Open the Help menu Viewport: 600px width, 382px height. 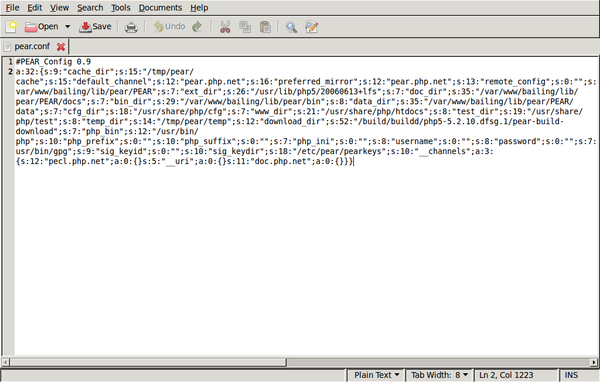coord(199,8)
